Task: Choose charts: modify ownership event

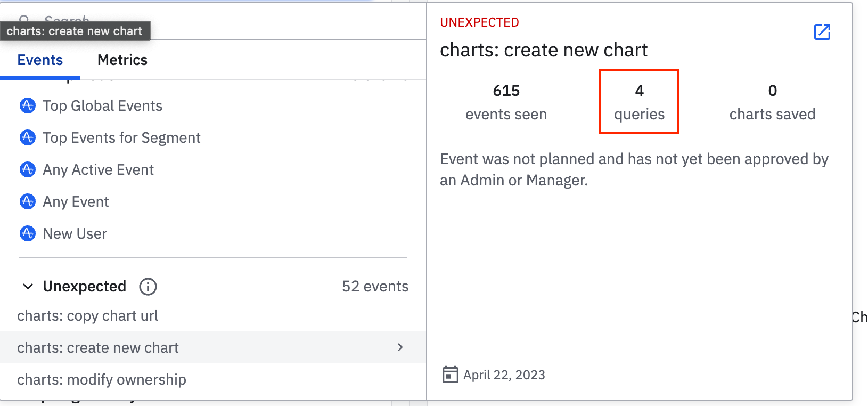Action: coord(102,380)
